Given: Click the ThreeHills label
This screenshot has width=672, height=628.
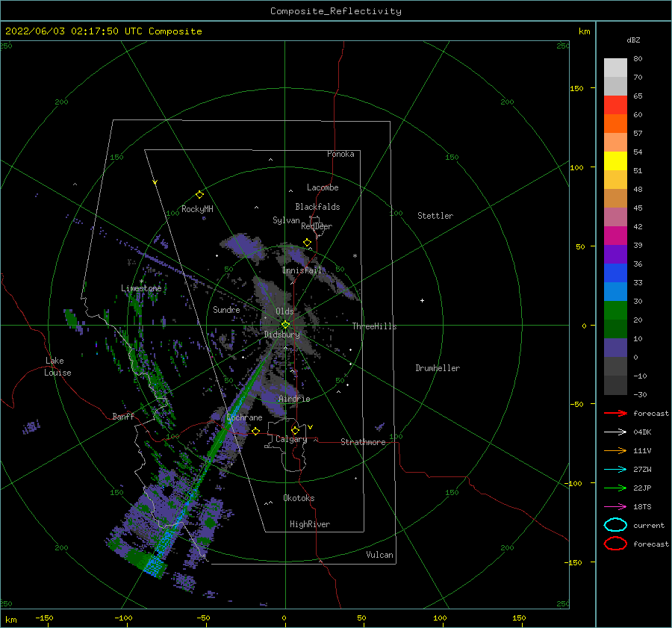Looking at the screenshot, I should 375,326.
